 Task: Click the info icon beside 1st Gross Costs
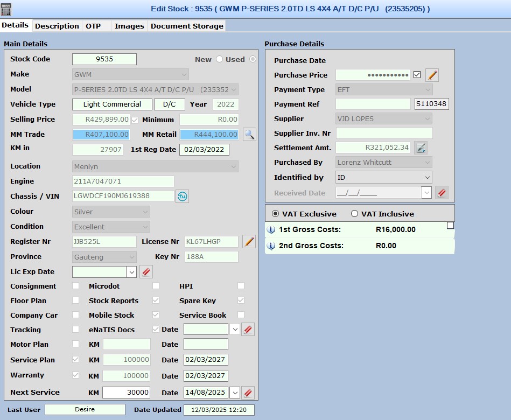tap(271, 230)
